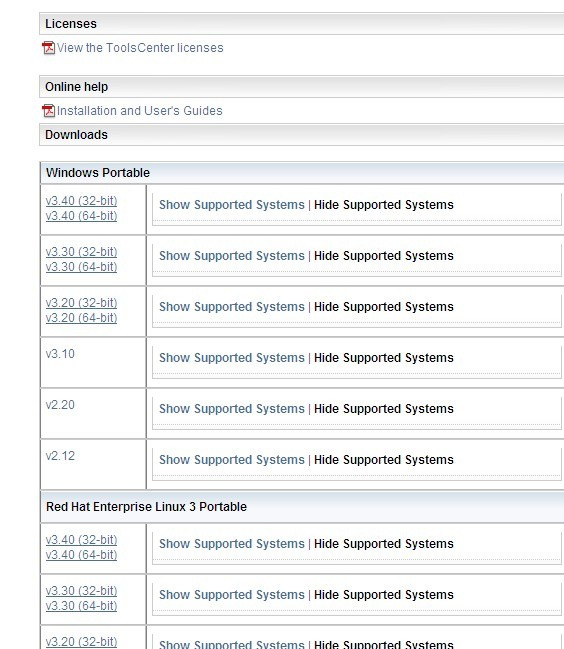Click the PDF icon beside ToolsCenter licenses

tap(48, 48)
